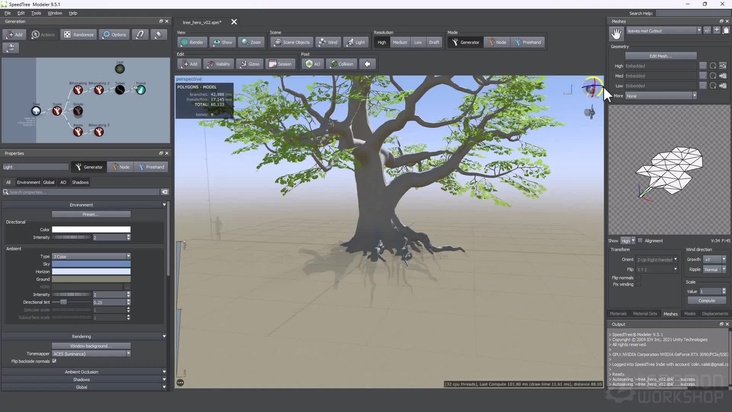Screen dimensions: 732x412
Task: Click the Environment Preset button
Action: pyautogui.click(x=91, y=214)
